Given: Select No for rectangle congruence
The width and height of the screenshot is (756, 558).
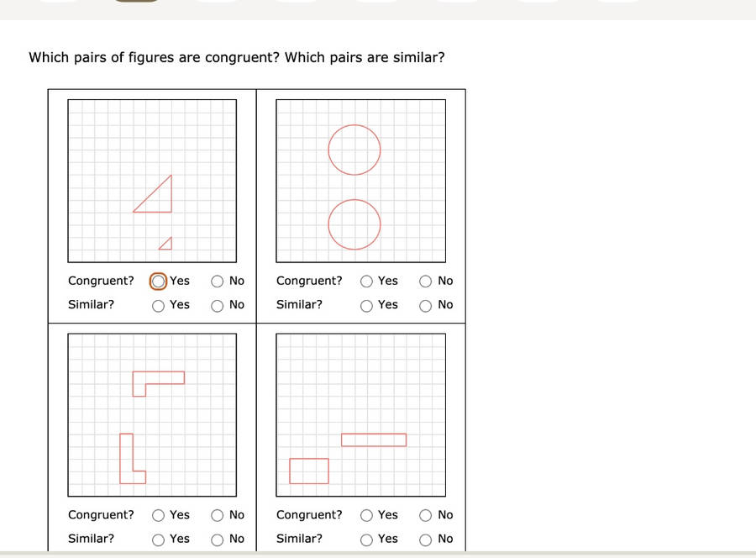Looking at the screenshot, I should point(425,514).
